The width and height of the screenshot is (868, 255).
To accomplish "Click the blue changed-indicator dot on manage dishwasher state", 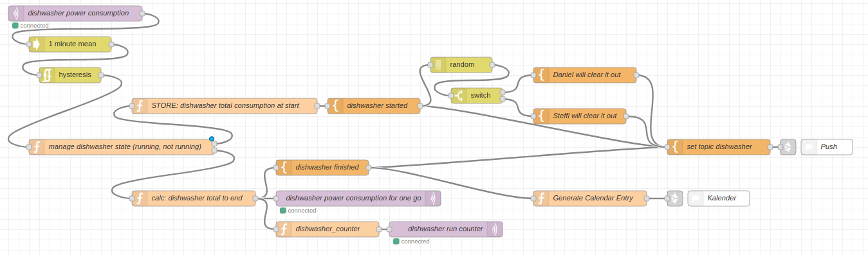I will click(x=211, y=139).
